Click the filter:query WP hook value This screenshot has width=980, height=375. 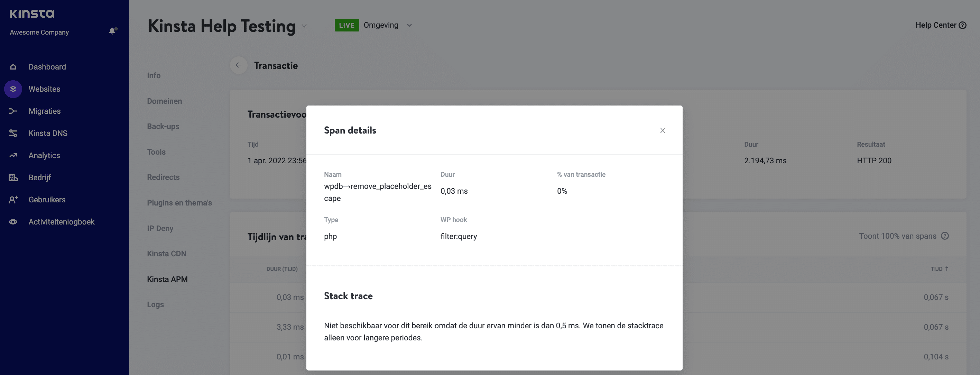point(459,236)
